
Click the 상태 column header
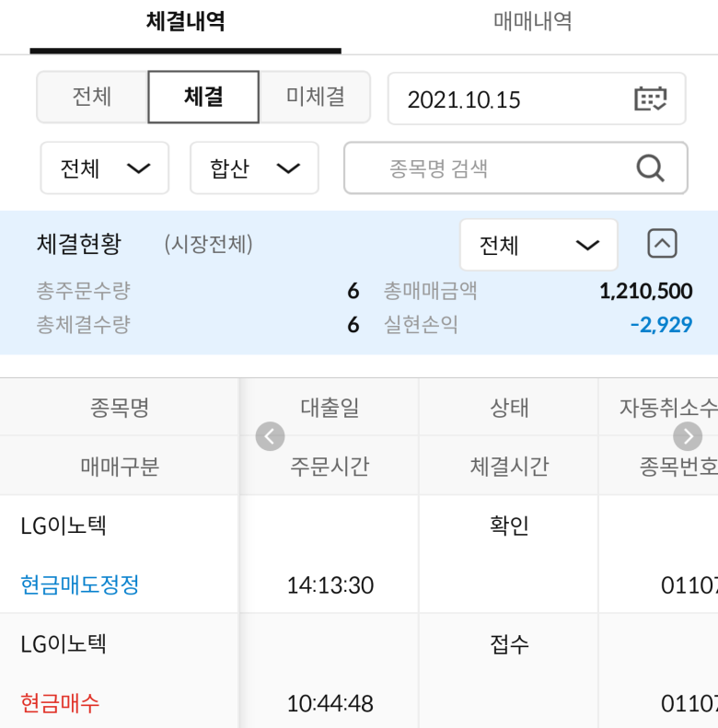(509, 408)
